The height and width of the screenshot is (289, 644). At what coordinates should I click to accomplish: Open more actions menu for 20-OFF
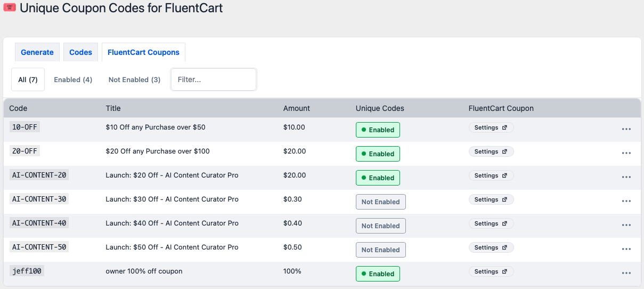click(626, 153)
